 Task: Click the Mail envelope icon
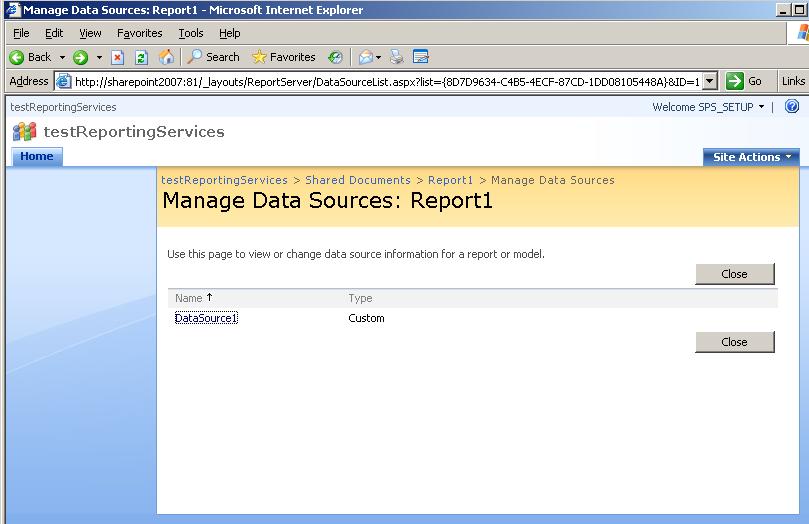click(365, 57)
